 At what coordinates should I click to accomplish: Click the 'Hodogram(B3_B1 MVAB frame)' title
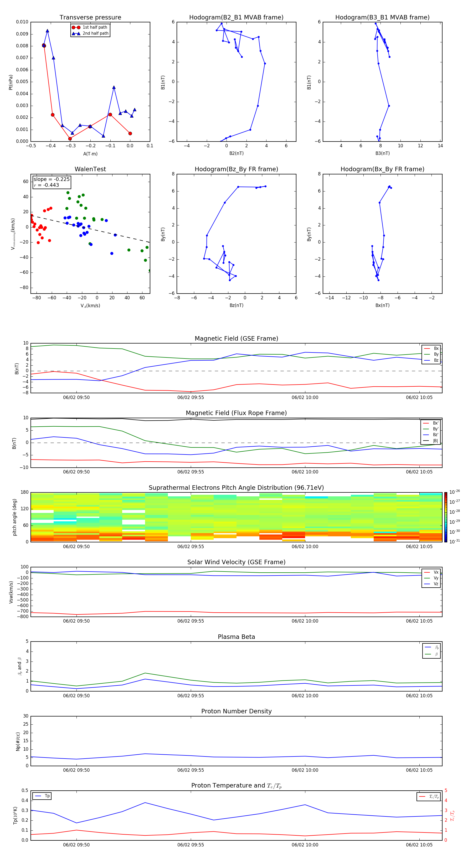tap(382, 17)
